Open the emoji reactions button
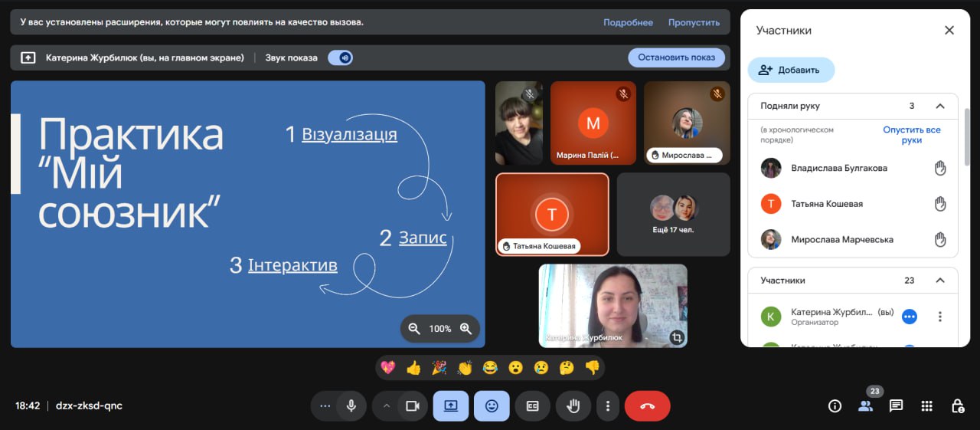Screen dimensions: 980x430 (492, 406)
